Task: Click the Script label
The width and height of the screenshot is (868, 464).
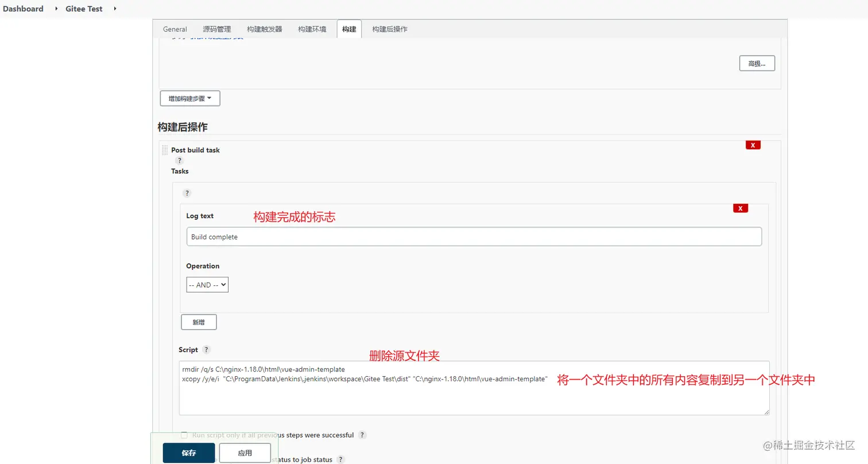Action: tap(188, 350)
